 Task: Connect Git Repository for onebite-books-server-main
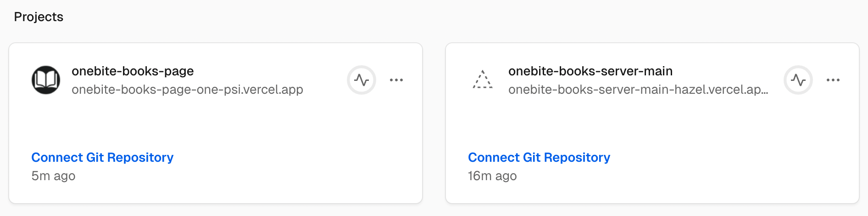(x=539, y=157)
